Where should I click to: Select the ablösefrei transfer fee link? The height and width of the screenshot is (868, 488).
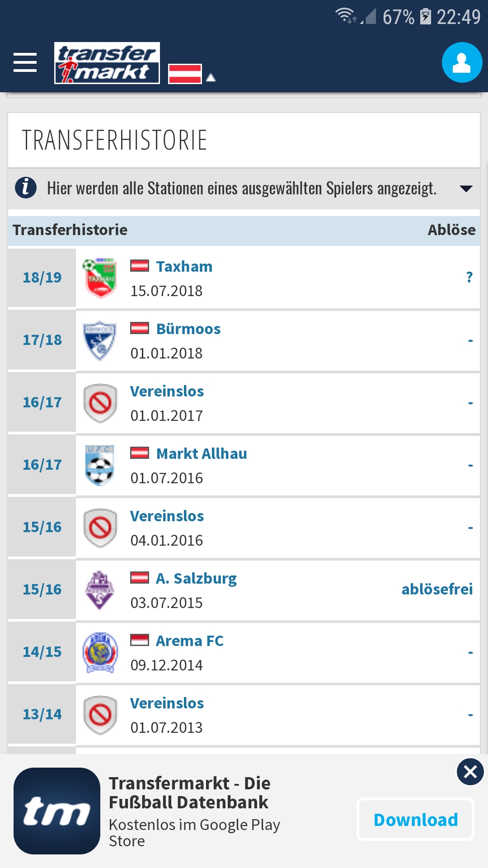click(x=437, y=589)
